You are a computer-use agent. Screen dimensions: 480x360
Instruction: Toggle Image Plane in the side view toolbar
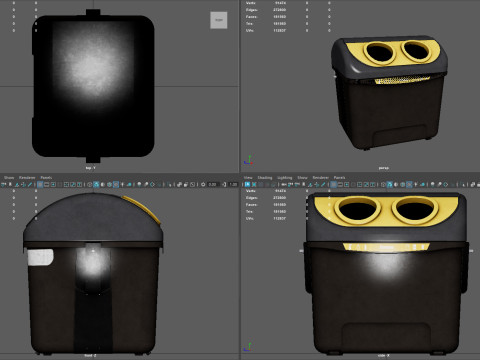[310, 184]
